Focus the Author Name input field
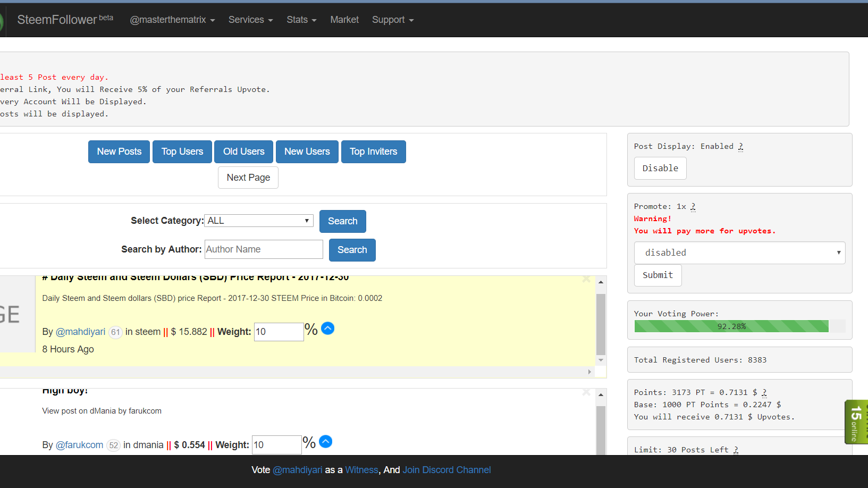Screen dimensions: 868x488 coord(264,249)
